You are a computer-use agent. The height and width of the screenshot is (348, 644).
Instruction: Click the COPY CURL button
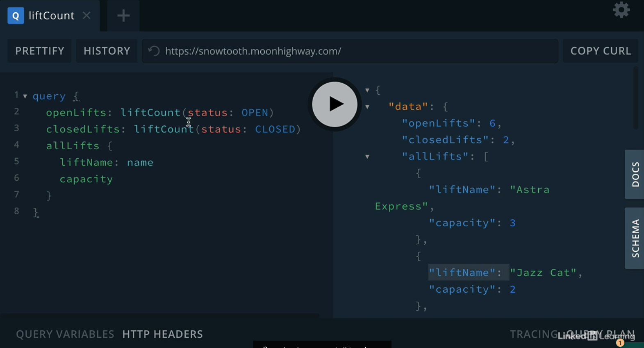click(601, 51)
